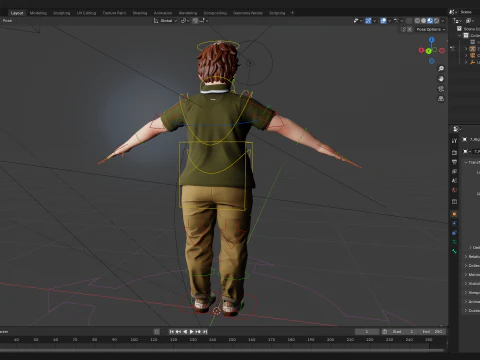Collapse the Collection row in outliner
The width and height of the screenshot is (480, 360).
(460, 35)
